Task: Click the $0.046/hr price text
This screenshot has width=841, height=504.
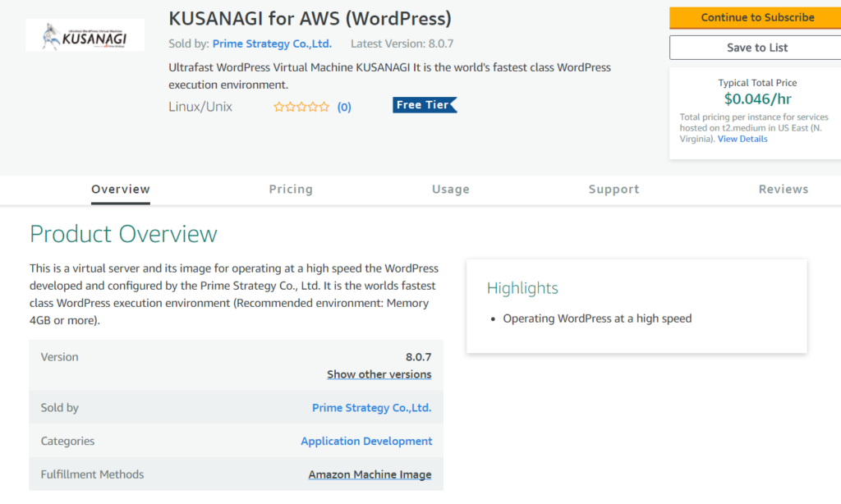Action: [757, 99]
